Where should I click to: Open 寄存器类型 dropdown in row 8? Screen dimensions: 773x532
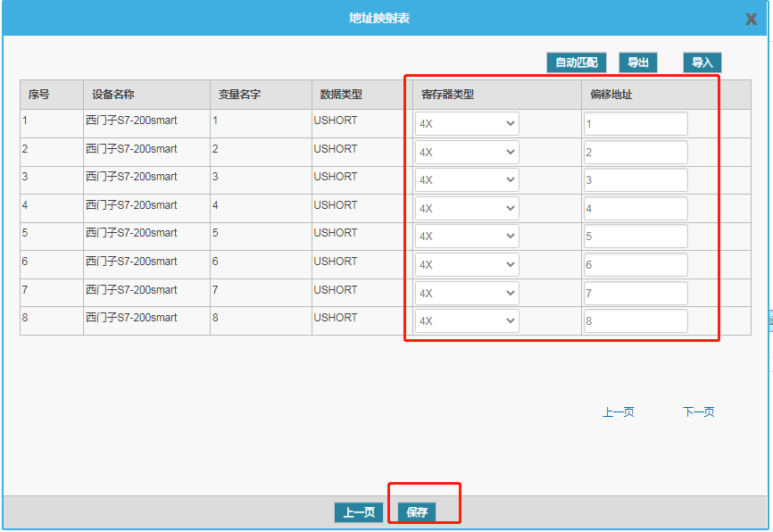pos(467,320)
